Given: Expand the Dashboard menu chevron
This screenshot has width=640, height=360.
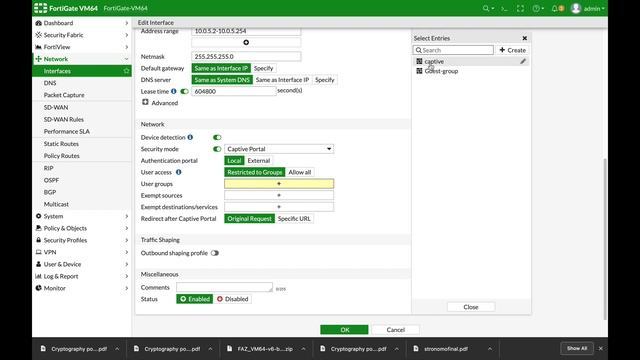Looking at the screenshot, I should (127, 23).
